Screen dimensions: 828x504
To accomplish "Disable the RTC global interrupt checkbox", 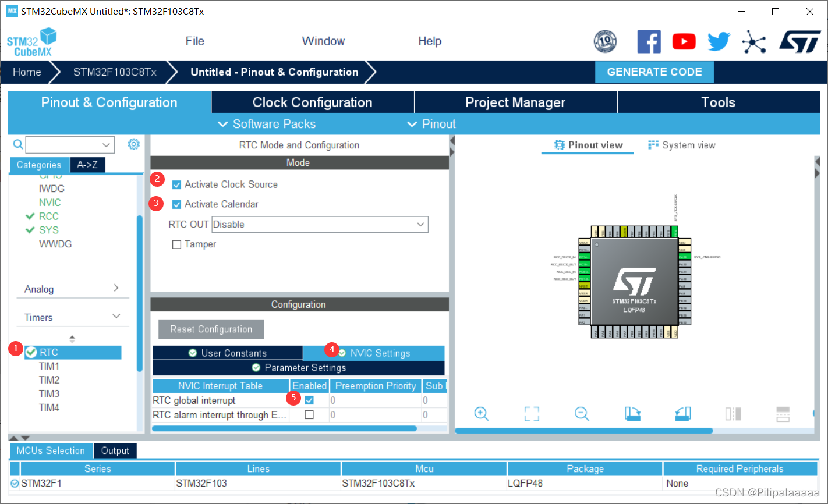I will [309, 400].
